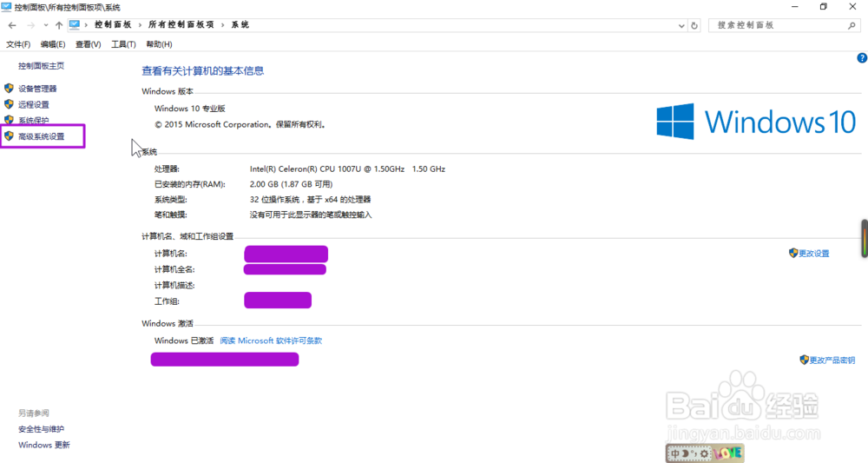The height and width of the screenshot is (463, 868).
Task: Go up one level with up arrow
Action: tap(59, 25)
